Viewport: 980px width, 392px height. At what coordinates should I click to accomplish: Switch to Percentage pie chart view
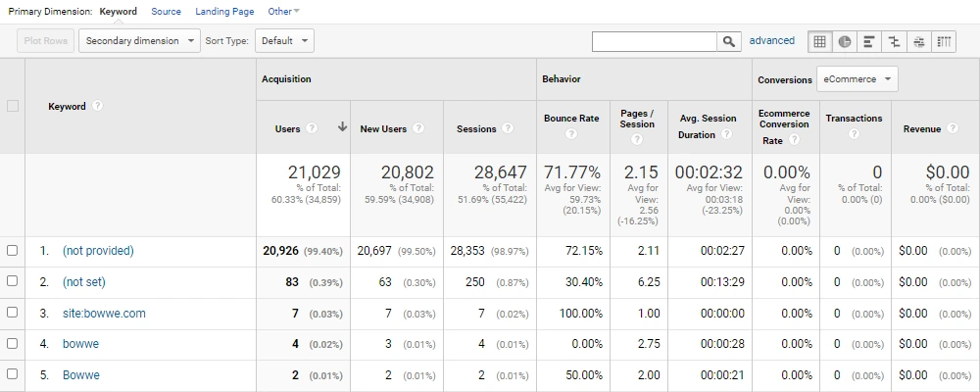click(x=845, y=41)
